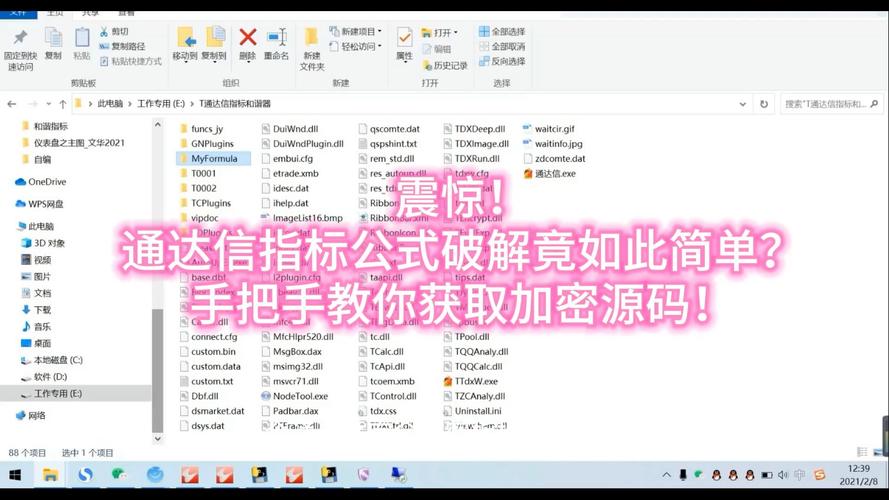Screen dimensions: 889x500
Task: Rename item using 重命名
Action: [x=276, y=44]
